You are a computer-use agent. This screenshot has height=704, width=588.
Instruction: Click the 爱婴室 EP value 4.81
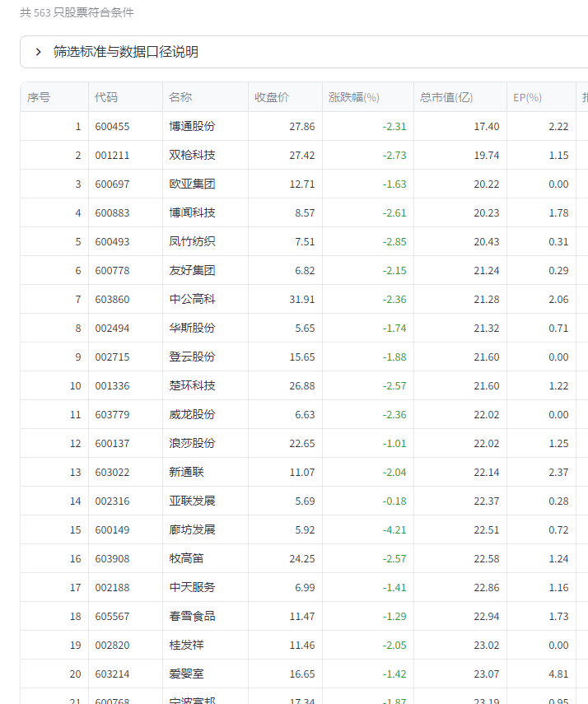pyautogui.click(x=558, y=674)
